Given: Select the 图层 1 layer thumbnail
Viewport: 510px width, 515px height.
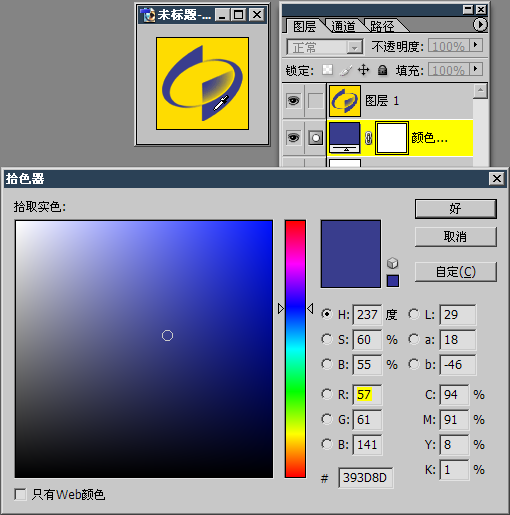Looking at the screenshot, I should coord(345,100).
